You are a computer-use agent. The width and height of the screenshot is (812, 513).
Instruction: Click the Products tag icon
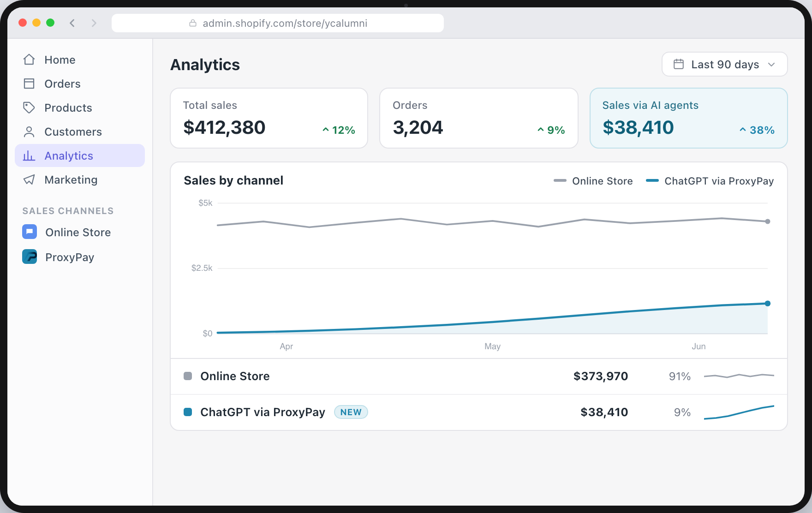pos(29,107)
